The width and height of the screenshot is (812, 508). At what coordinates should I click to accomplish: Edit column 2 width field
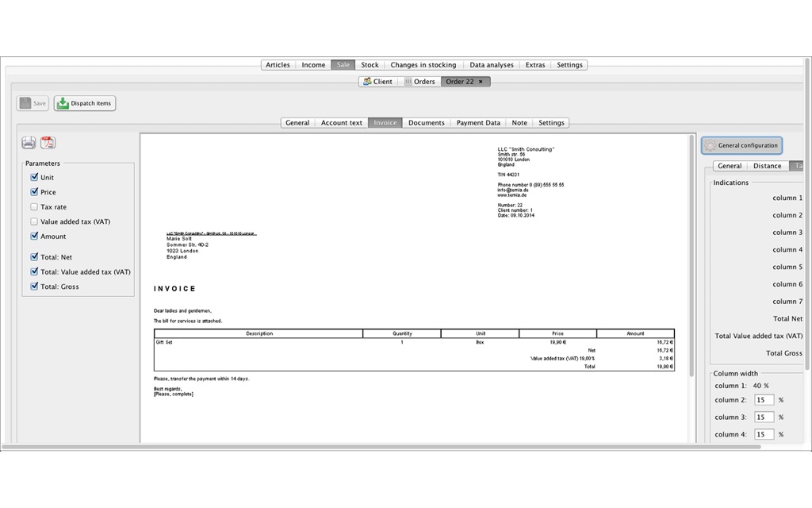(x=764, y=400)
